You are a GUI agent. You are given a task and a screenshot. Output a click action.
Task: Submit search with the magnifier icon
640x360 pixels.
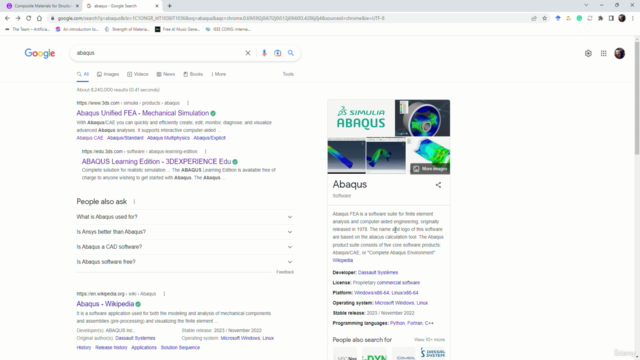point(291,53)
